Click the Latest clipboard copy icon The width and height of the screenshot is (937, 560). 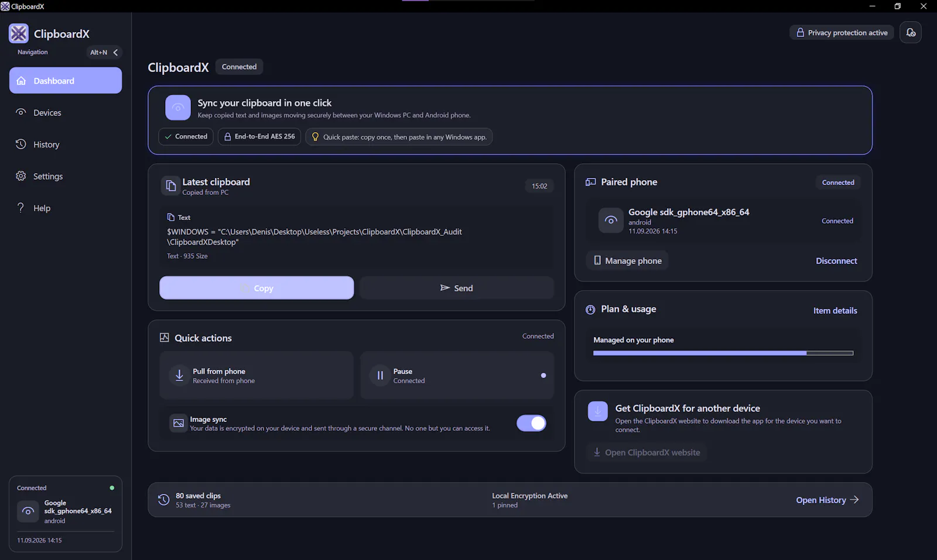(170, 185)
